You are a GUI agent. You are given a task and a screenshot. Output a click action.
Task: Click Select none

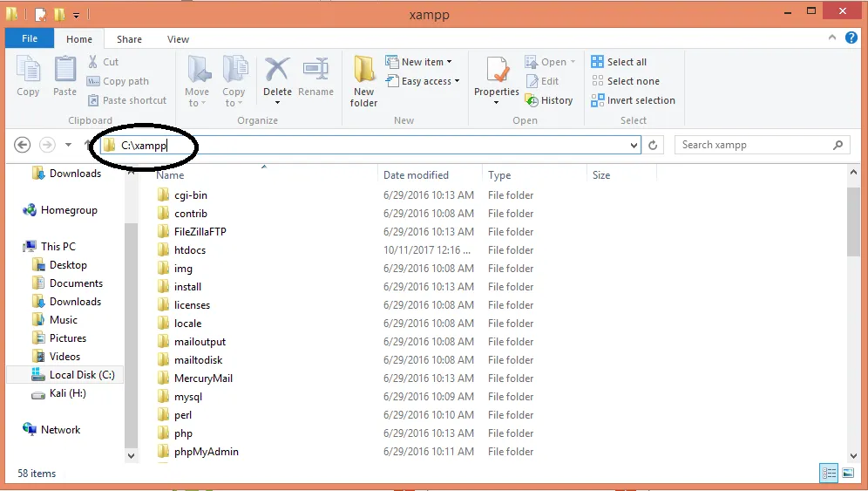626,81
